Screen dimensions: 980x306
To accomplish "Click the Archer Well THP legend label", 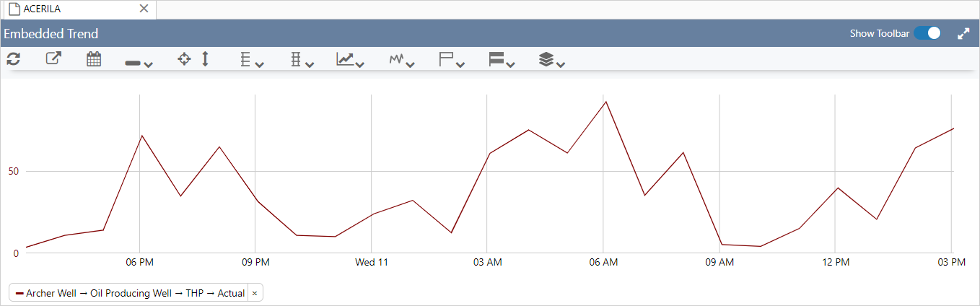I will click(x=130, y=293).
